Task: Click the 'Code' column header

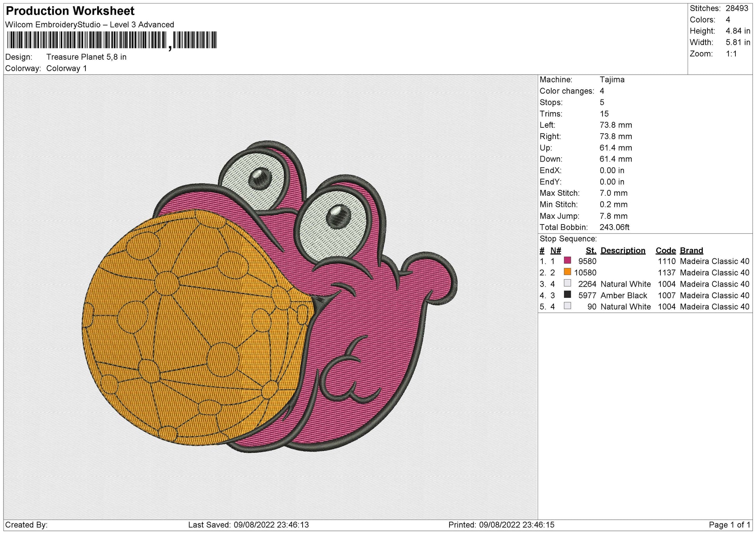Action: tap(666, 250)
